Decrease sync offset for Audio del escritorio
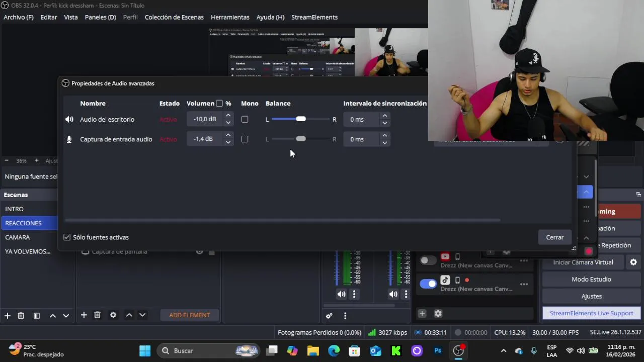Screen dimensions: 644x362 pyautogui.click(x=385, y=123)
